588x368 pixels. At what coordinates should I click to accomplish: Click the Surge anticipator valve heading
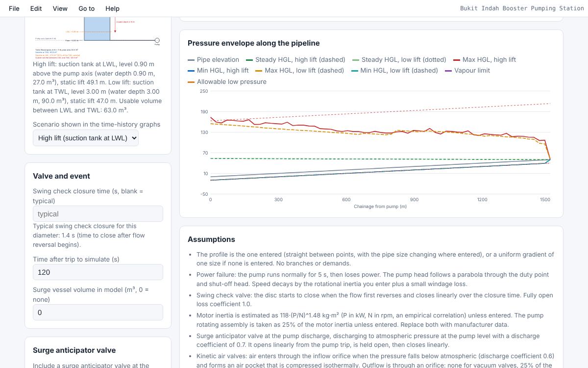tap(74, 350)
